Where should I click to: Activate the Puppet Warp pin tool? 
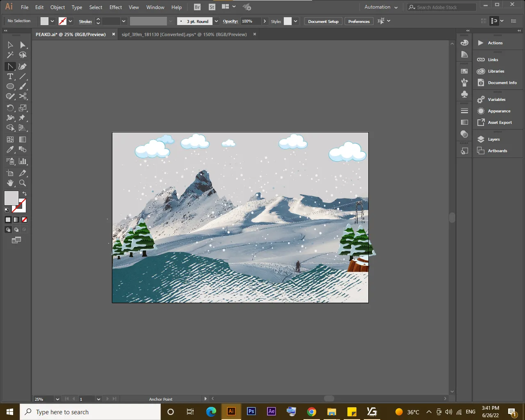pyautogui.click(x=23, y=118)
